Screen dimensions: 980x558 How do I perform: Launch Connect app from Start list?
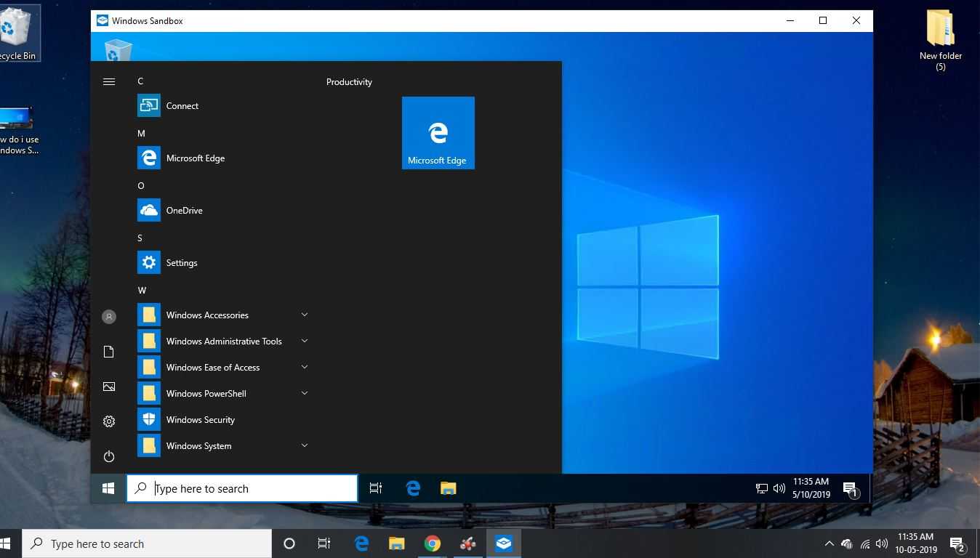click(222, 106)
